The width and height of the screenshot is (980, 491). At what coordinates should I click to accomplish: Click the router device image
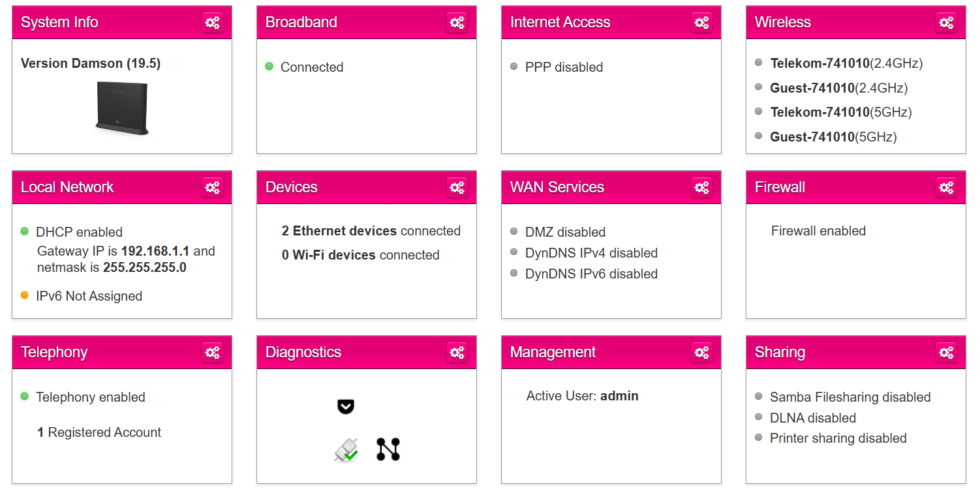click(x=122, y=108)
